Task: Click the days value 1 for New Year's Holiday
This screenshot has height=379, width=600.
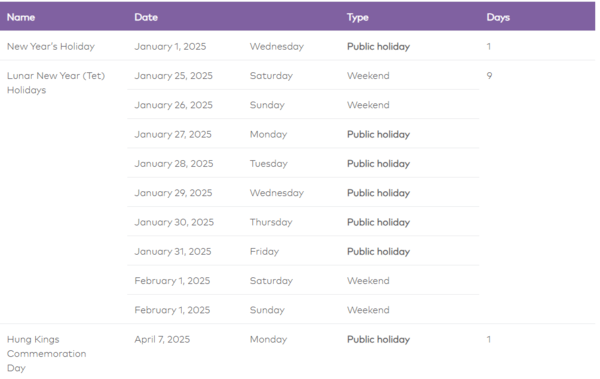Action: [488, 46]
